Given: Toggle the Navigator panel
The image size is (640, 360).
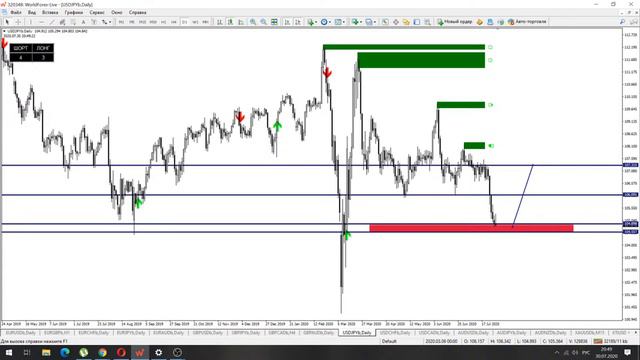Looking at the screenshot, I should click(x=406, y=22).
